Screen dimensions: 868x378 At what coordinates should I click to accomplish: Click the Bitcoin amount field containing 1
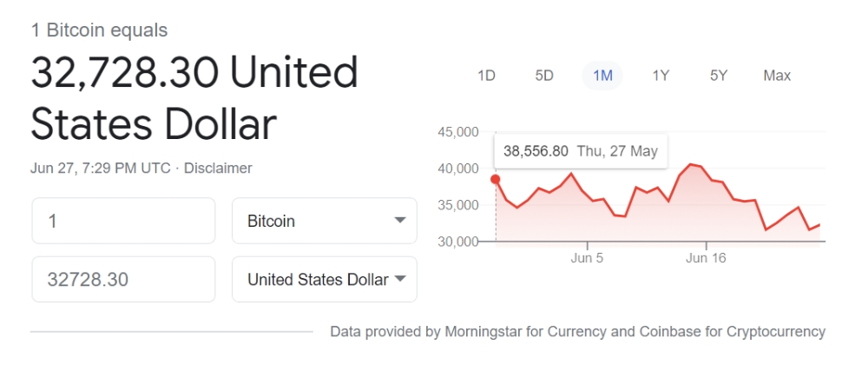click(123, 221)
